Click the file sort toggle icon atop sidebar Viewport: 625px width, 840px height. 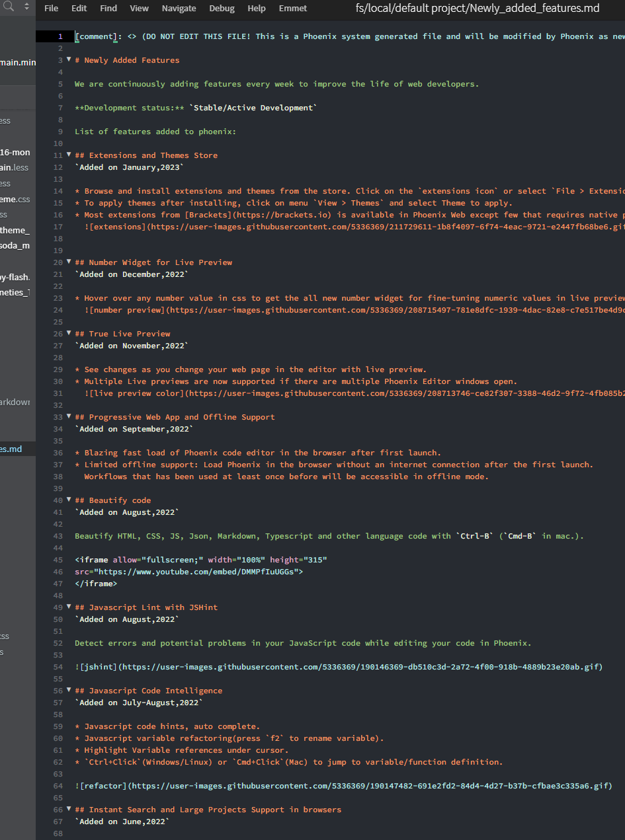coord(25,6)
